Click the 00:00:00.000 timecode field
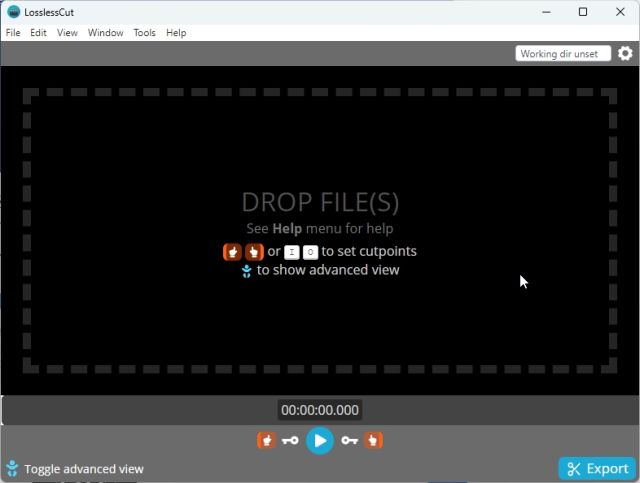Viewport: 640px width, 483px height. [320, 410]
